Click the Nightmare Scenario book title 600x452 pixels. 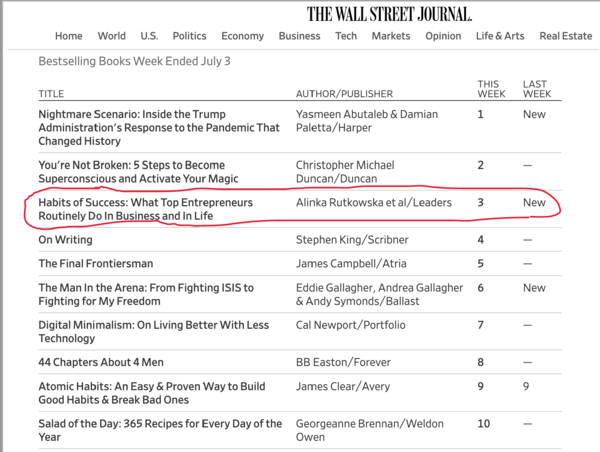[157, 129]
